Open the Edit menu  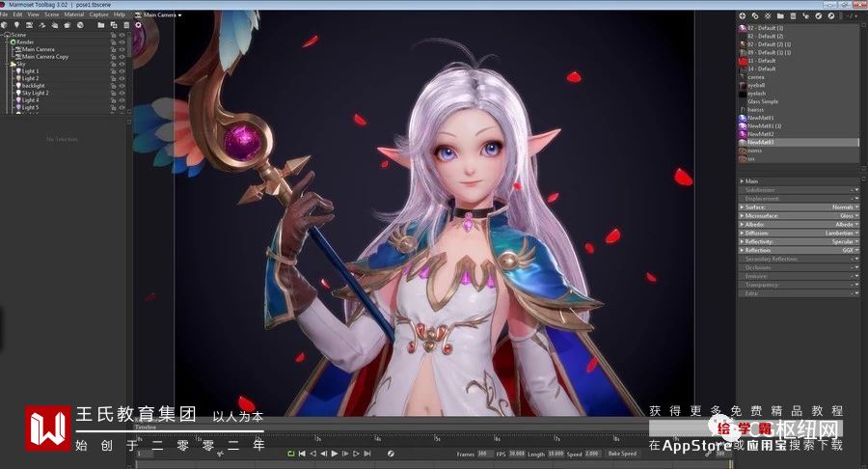[17, 14]
